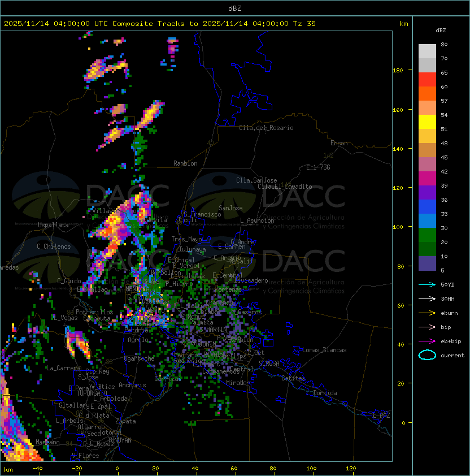The image size is (470, 476).
Task: Click the Clla.del_Rosario map label
Action: (266, 128)
